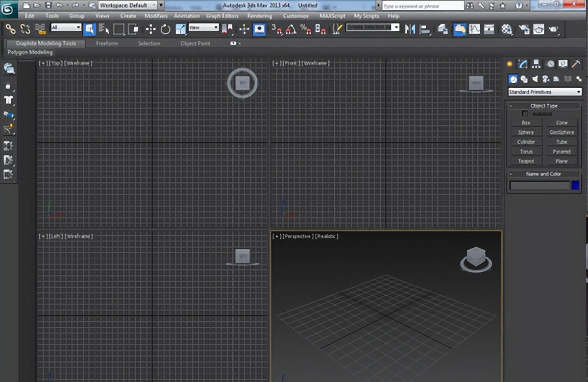Screen dimensions: 588x382
Task: Open the Hierarchy panel tab icon
Action: 537,64
